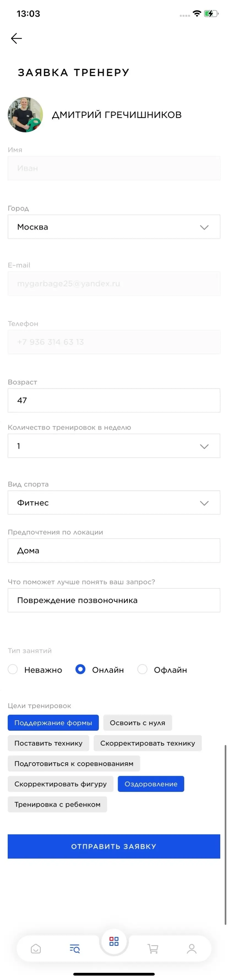Edit the Предпочтения по локации field
228x980 pixels.
tap(114, 550)
